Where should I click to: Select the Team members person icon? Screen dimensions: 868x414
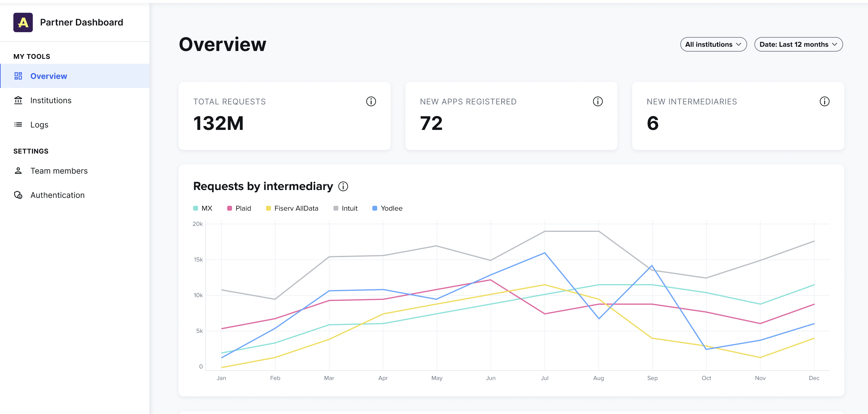(x=18, y=171)
